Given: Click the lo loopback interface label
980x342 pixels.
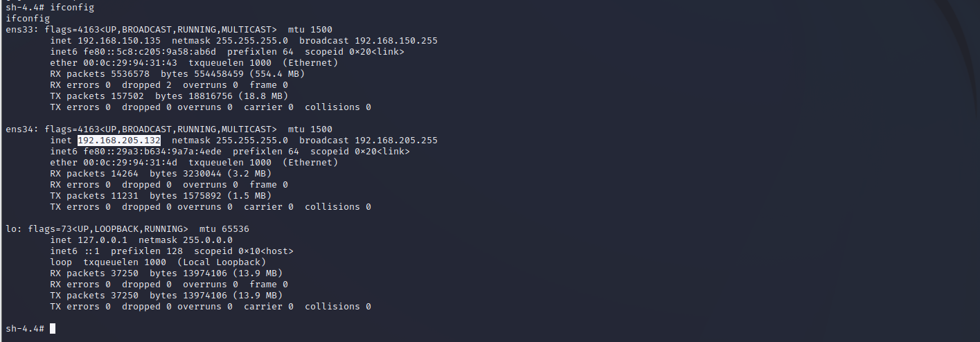Looking at the screenshot, I should click(11, 229).
